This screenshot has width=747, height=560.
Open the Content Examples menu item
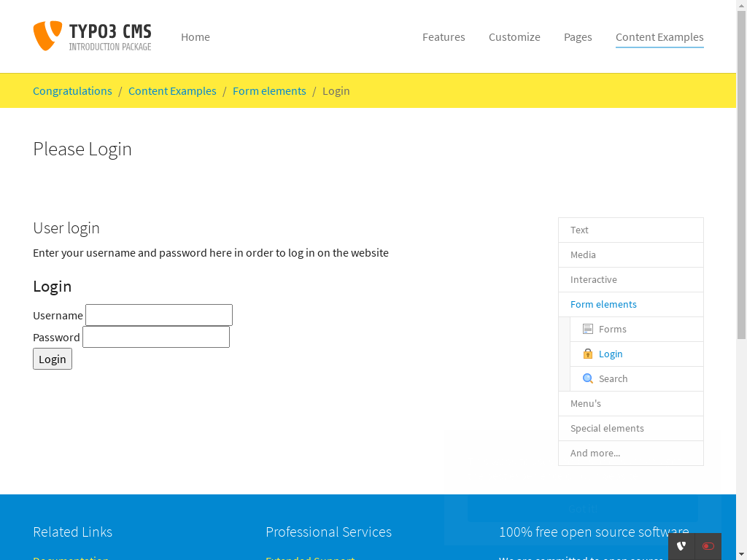[x=659, y=37]
